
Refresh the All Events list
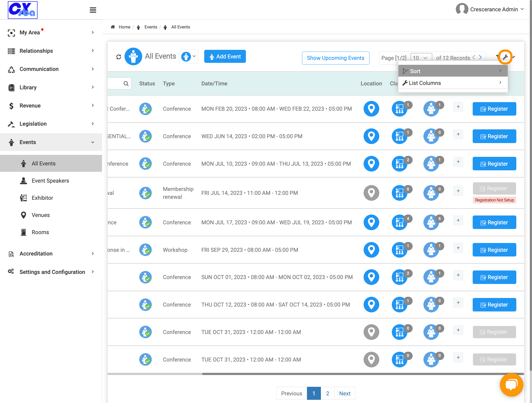pyautogui.click(x=119, y=57)
